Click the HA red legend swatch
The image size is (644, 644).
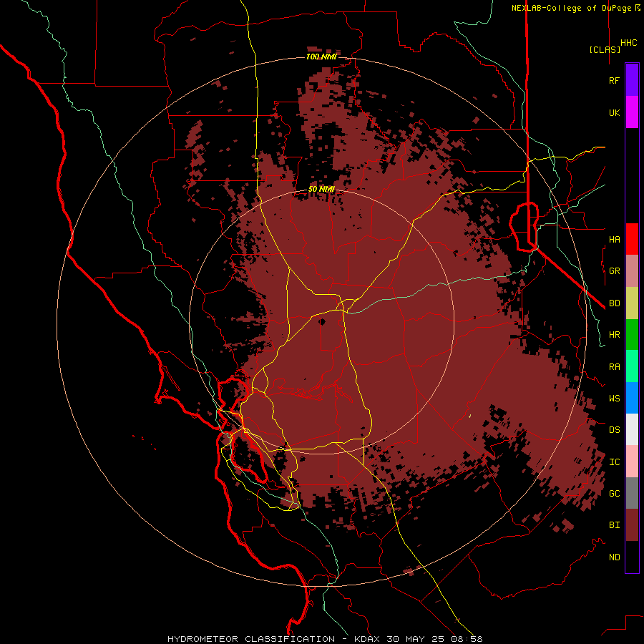(x=632, y=239)
